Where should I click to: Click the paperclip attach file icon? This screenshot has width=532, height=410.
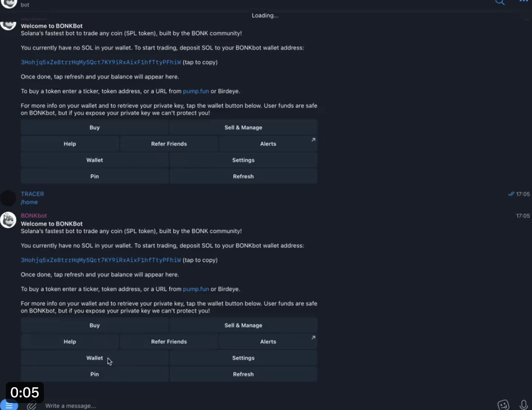[x=32, y=405]
